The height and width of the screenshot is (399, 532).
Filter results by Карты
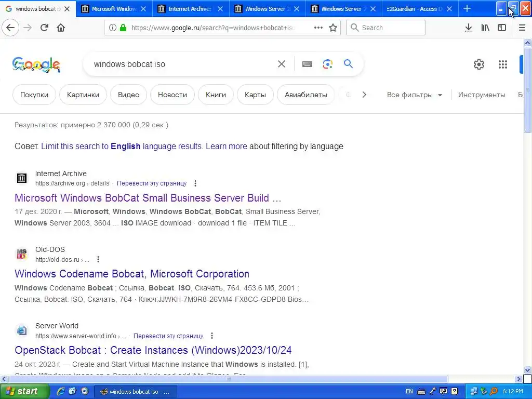(x=255, y=95)
